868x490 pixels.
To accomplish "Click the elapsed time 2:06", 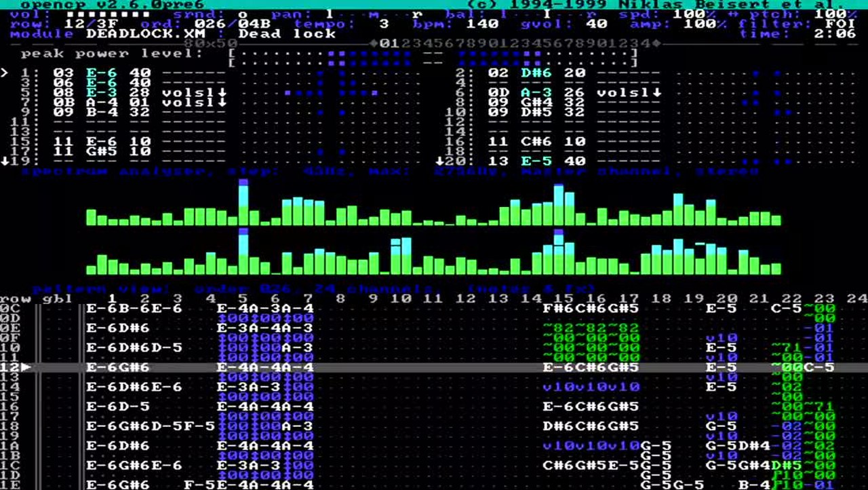I will pos(835,33).
